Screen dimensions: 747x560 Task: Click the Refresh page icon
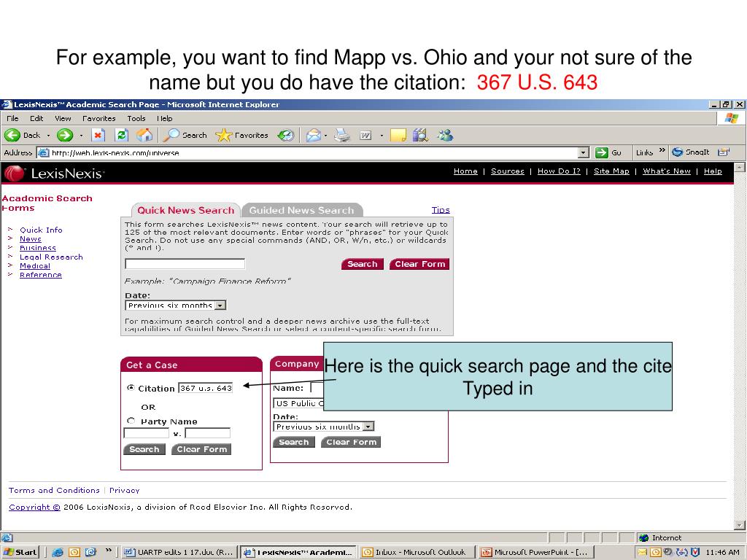122,135
